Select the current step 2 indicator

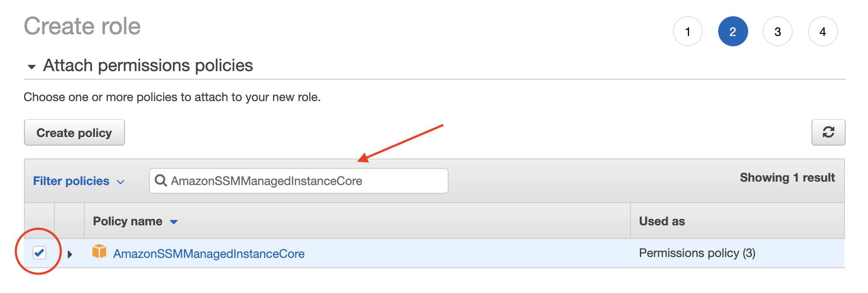[733, 31]
